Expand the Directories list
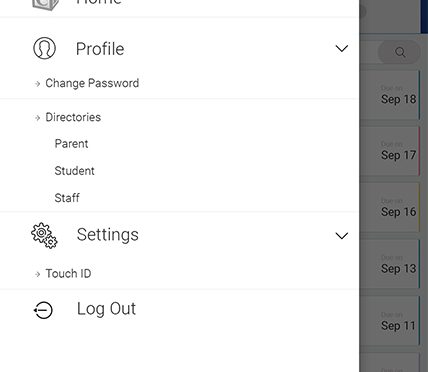Image resolution: width=428 pixels, height=372 pixels. pos(73,117)
